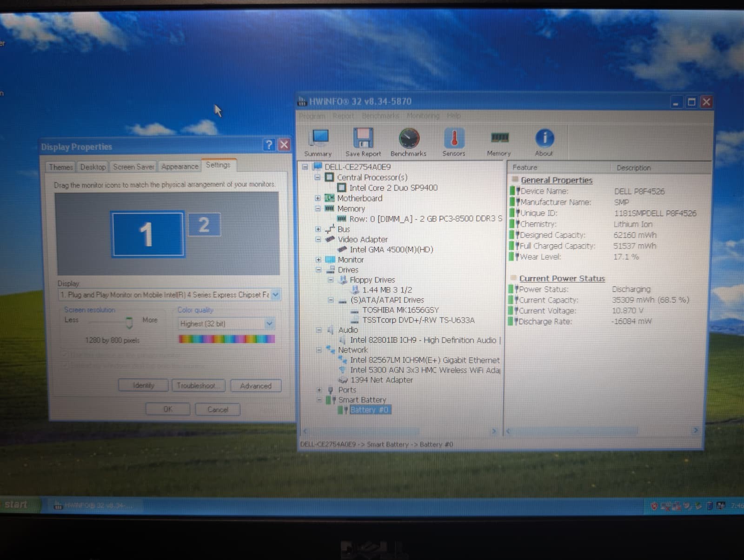The width and height of the screenshot is (744, 560).
Task: Click the Ports node icon
Action: (331, 390)
